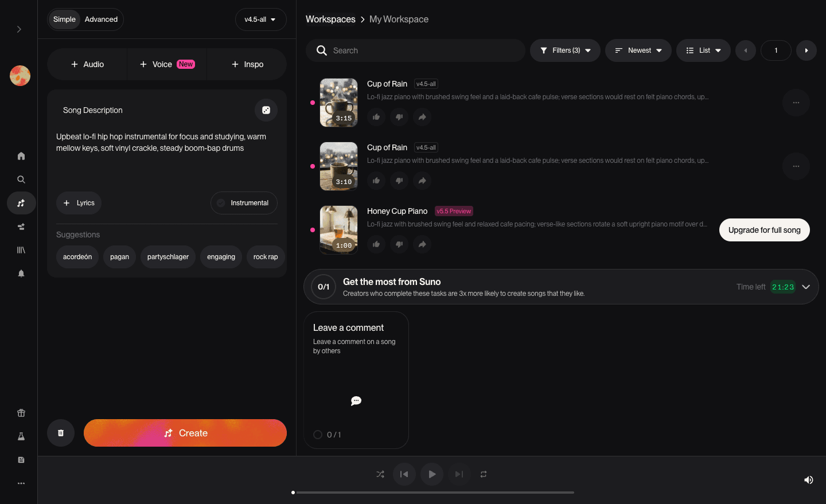826x504 pixels.
Task: Click the page number 1 field
Action: pyautogui.click(x=776, y=50)
